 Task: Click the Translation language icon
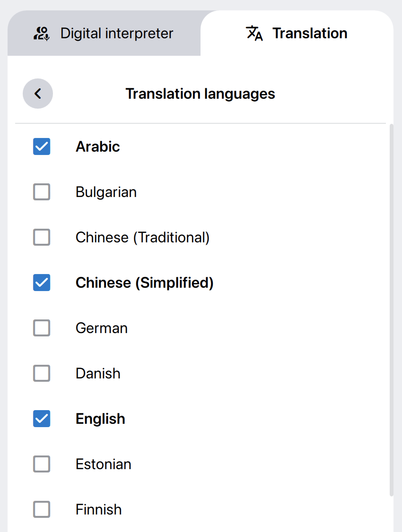coord(254,34)
